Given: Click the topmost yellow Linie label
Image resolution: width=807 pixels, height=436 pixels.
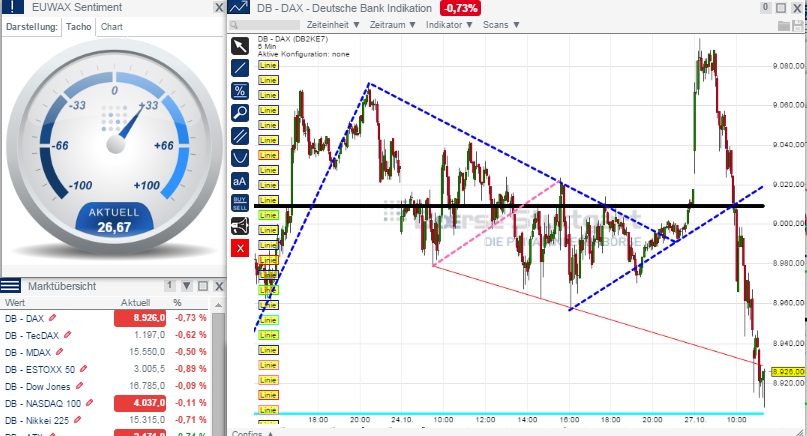Looking at the screenshot, I should pos(268,65).
